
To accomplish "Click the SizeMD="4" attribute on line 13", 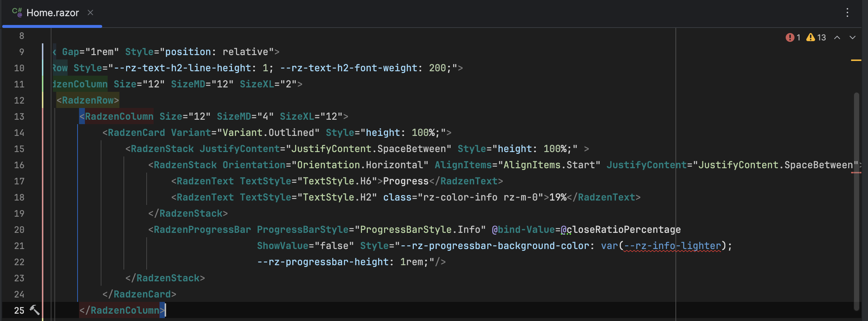I will pos(245,116).
